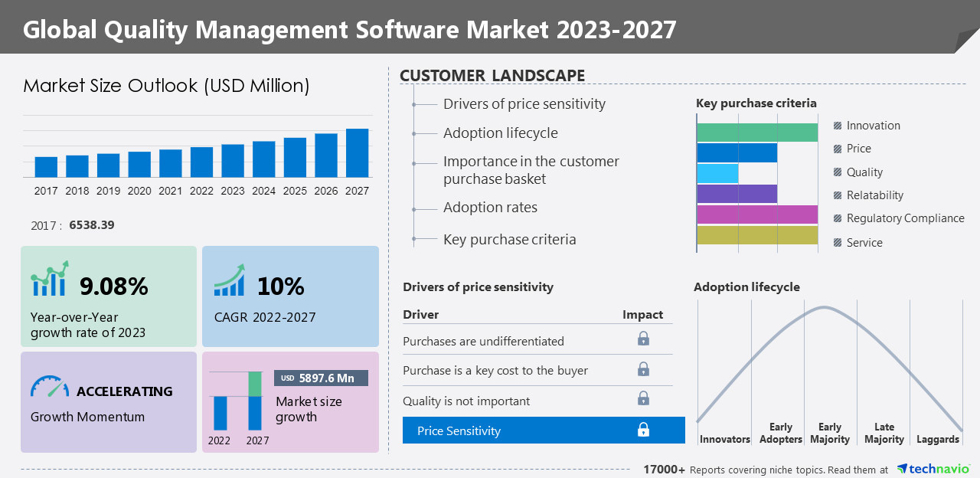980x478 pixels.
Task: Expand the Drivers of price sensitivity bullet
Action: 524,103
